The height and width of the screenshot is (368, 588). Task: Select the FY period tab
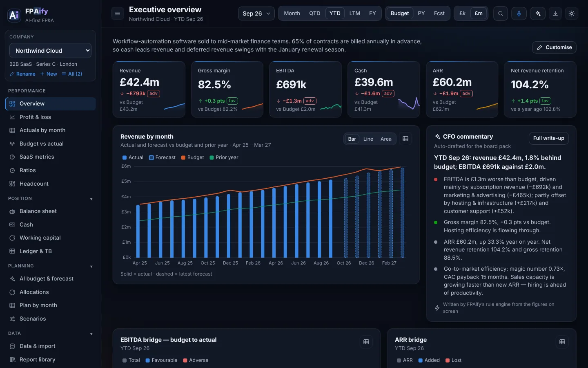(x=372, y=13)
